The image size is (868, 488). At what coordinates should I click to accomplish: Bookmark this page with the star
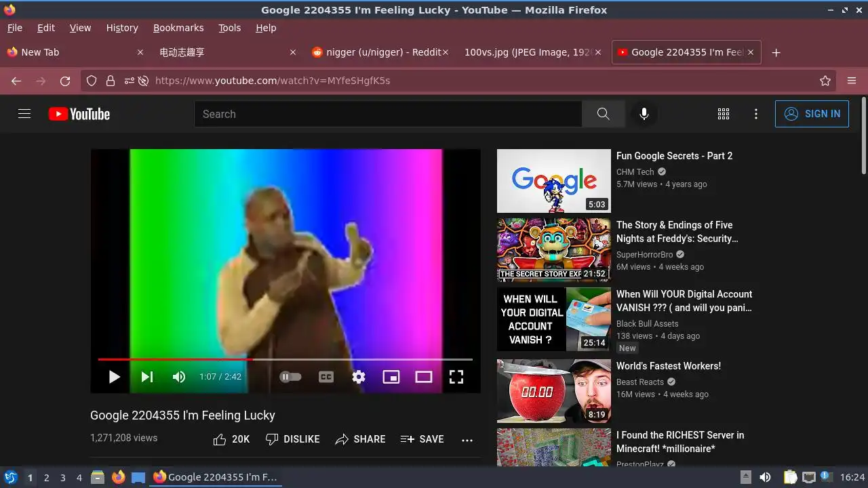[825, 81]
